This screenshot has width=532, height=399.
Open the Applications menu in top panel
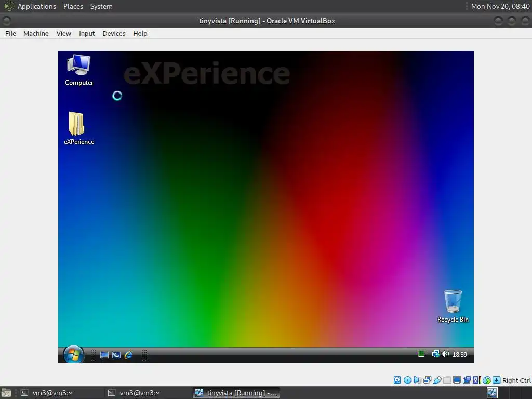37,6
